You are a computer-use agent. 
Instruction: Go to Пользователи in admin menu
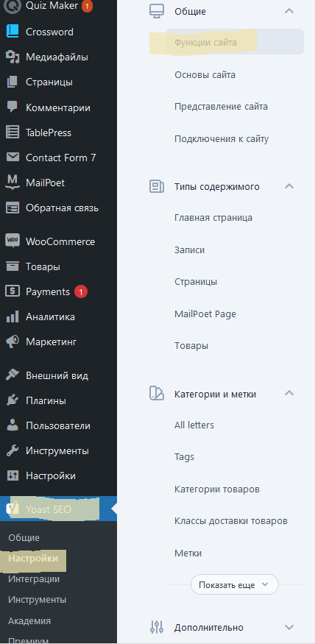tap(58, 425)
